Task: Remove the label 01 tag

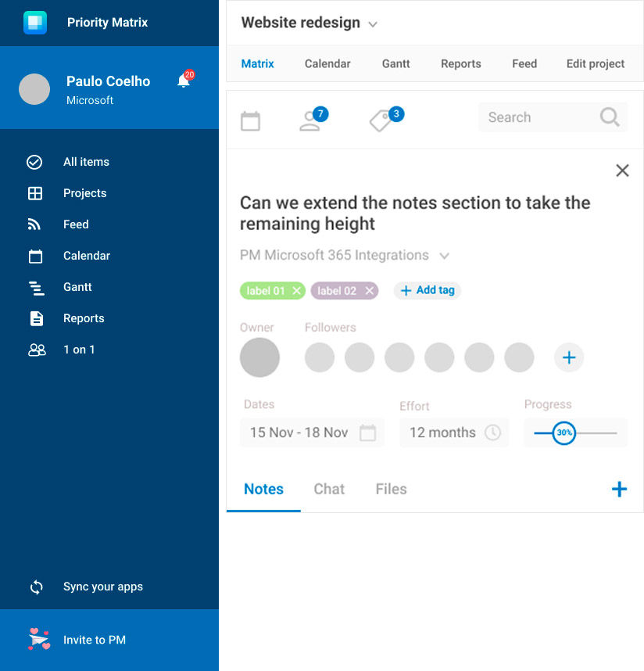Action: (x=296, y=291)
